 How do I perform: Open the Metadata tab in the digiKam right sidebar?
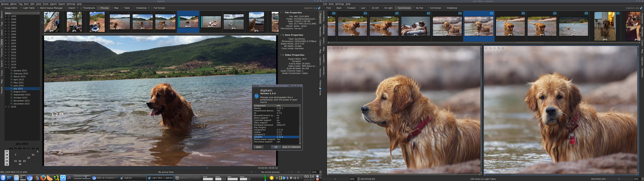pyautogui.click(x=320, y=31)
